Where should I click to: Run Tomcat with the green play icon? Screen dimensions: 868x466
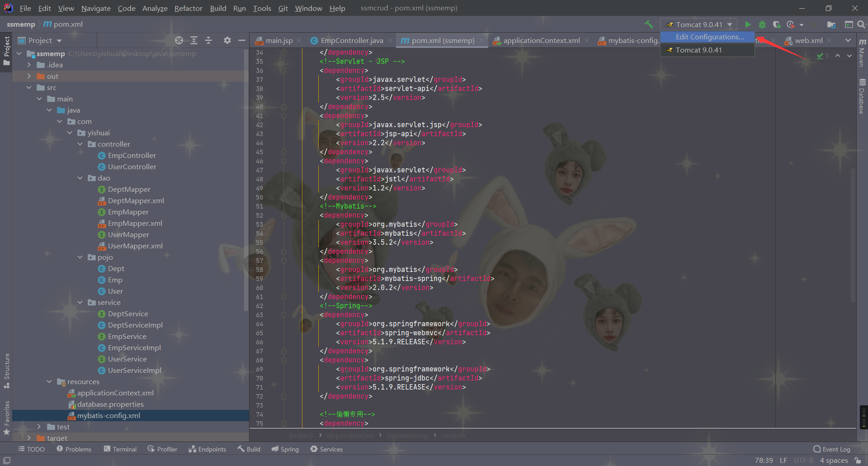pyautogui.click(x=748, y=24)
